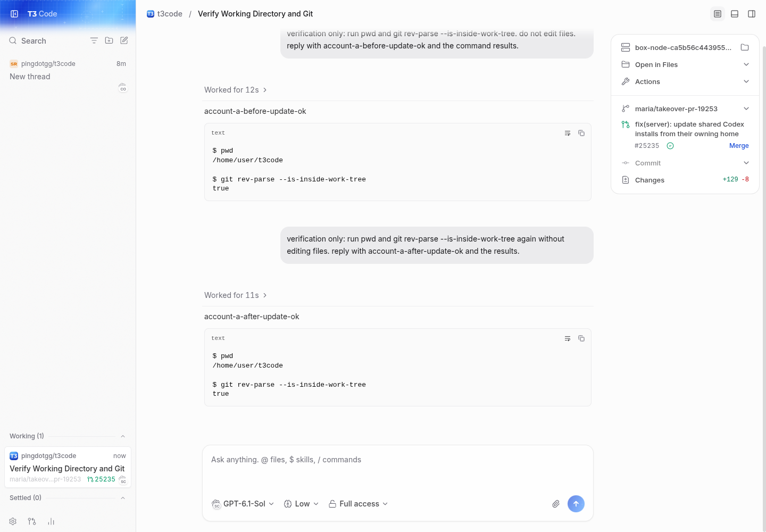Expand the "Worked for 12s" details

[x=236, y=90]
